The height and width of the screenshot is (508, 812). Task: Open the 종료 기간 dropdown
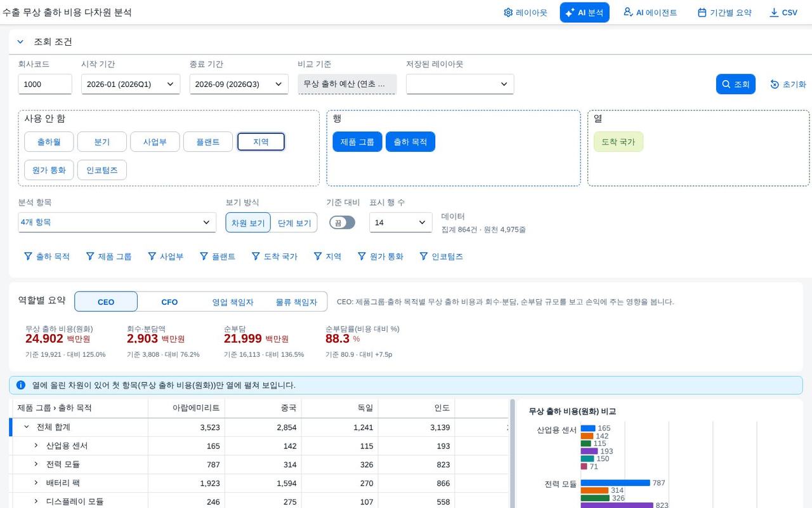[239, 84]
